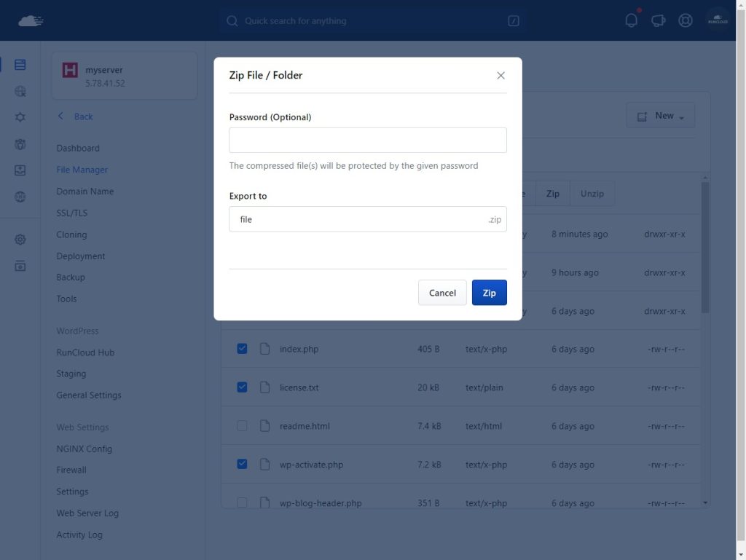Go to NGINX Config in sidebar
Screen dimensions: 746x560
(x=85, y=449)
